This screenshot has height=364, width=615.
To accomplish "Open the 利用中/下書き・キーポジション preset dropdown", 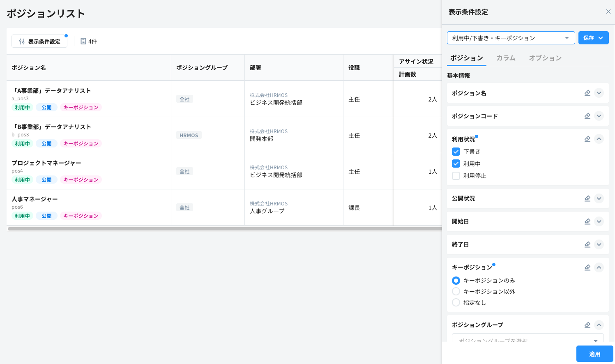I will [x=511, y=37].
